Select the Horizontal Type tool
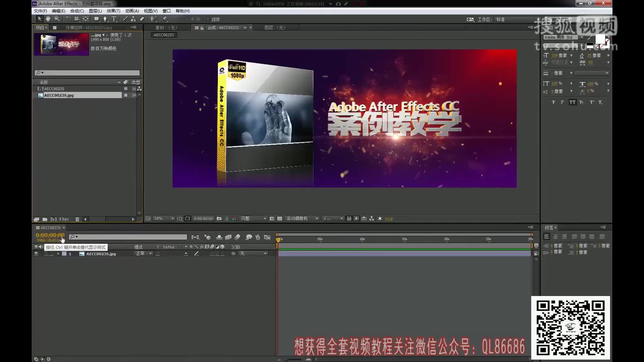 pos(114,19)
